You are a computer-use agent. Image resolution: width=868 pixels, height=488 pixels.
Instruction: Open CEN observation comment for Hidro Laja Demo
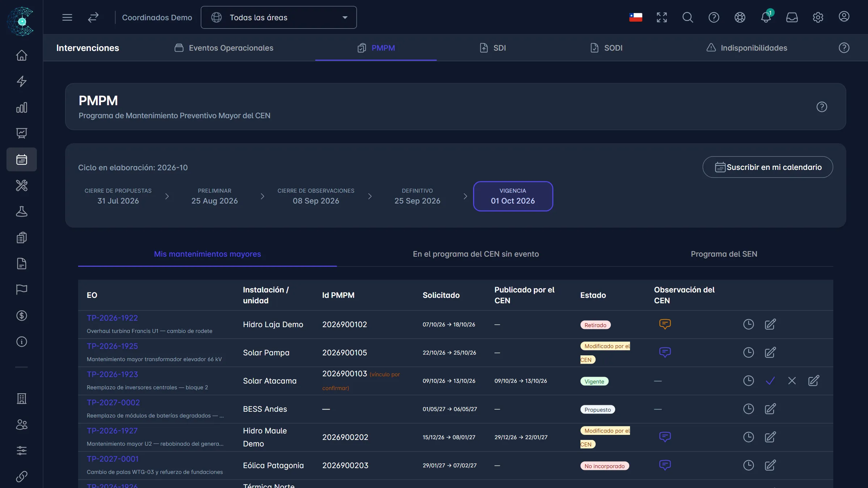pyautogui.click(x=665, y=324)
